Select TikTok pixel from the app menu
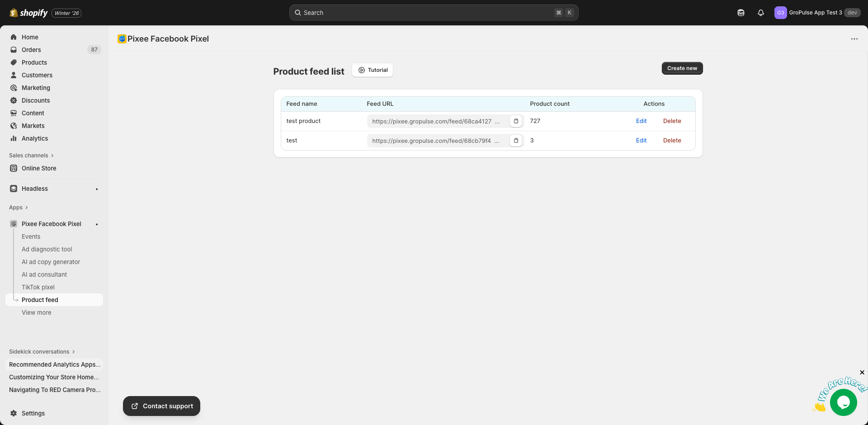The image size is (868, 425). tap(38, 287)
